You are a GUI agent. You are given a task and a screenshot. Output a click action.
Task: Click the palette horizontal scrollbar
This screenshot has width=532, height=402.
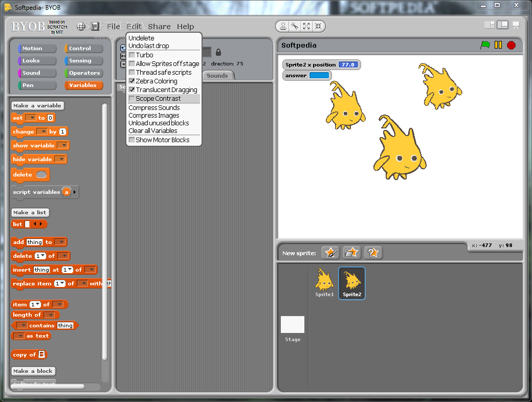48,386
